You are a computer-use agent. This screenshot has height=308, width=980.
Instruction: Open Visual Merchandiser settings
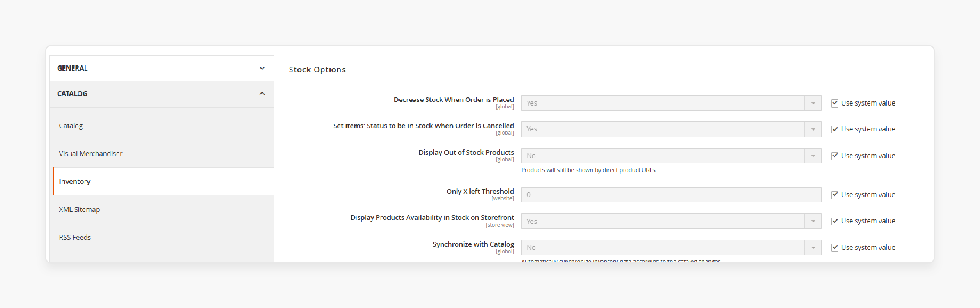click(91, 154)
